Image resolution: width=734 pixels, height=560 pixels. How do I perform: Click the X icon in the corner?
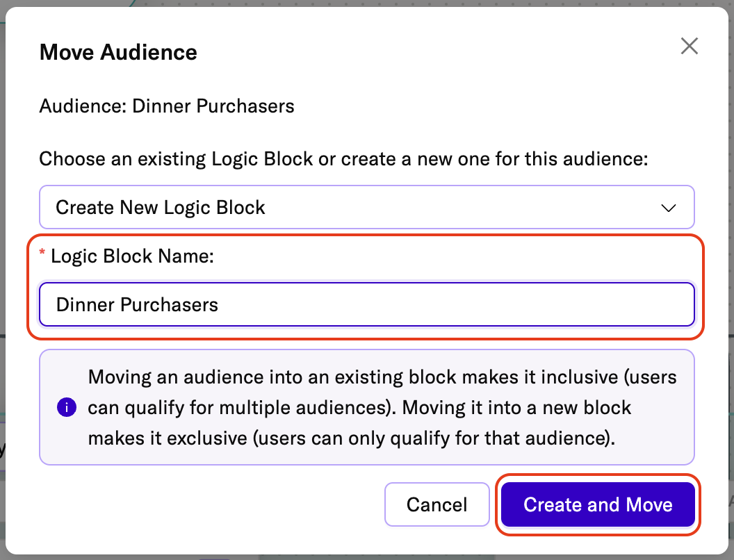[x=689, y=46]
